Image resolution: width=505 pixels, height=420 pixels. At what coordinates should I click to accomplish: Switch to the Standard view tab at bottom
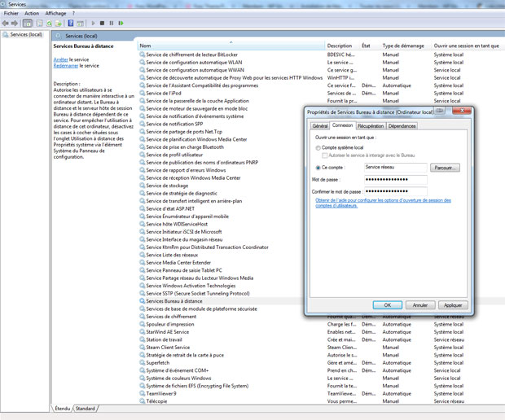(x=86, y=409)
